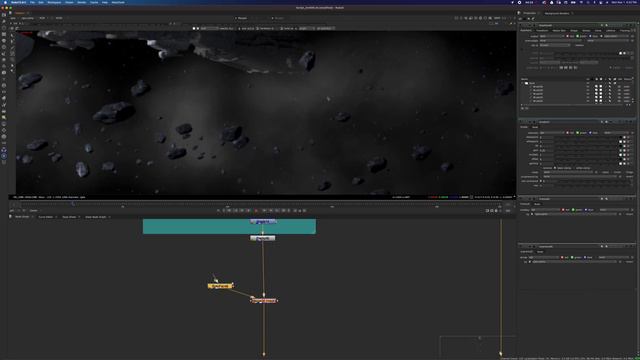This screenshot has width=640, height=360.
Task: Expand Root folder in RotoPaint layer list
Action: 522,83
